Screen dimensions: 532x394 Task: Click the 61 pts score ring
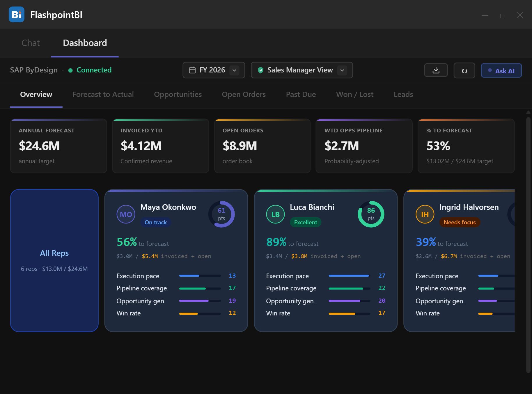point(221,214)
